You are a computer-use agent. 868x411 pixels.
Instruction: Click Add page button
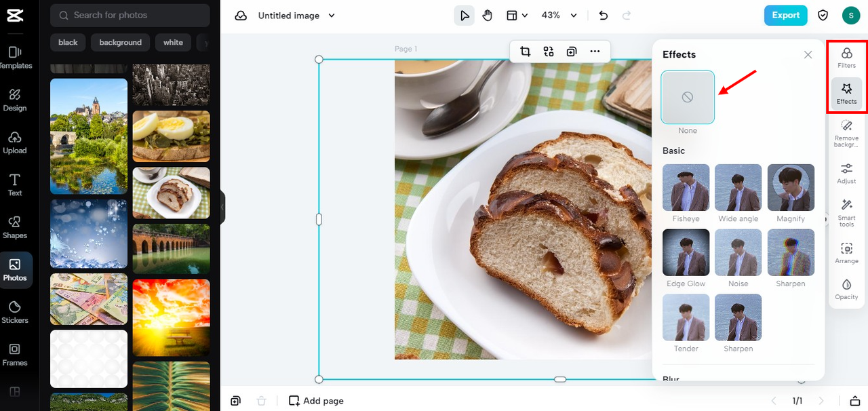(316, 401)
